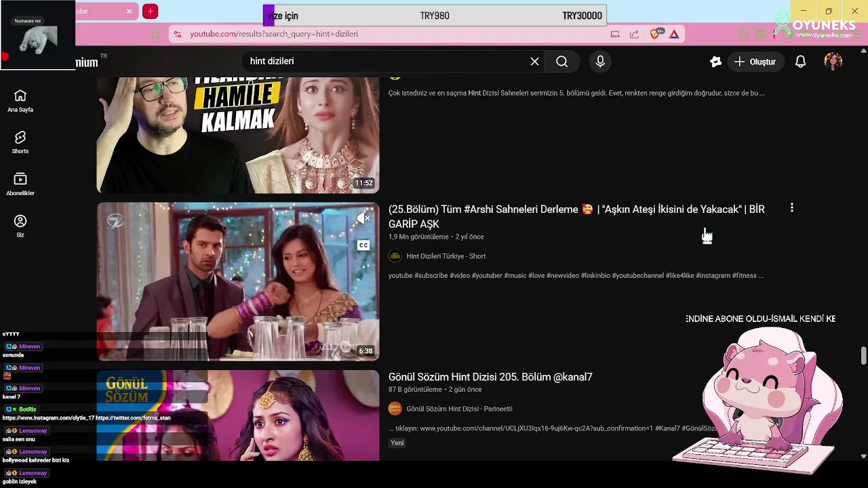The image size is (868, 488).
Task: Click share icon in address bar
Action: 634,34
